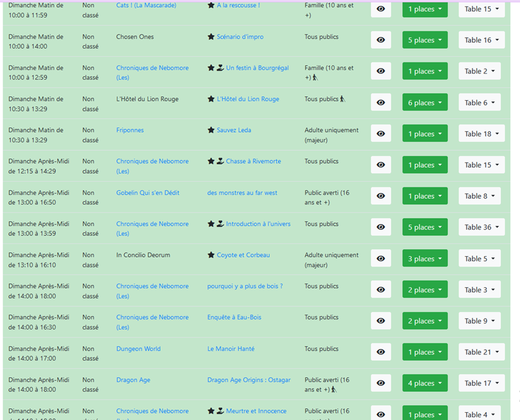Image resolution: width=520 pixels, height=420 pixels.
Task: Click the beginner hand icon beside Chasse à Rivemorte
Action: point(220,161)
